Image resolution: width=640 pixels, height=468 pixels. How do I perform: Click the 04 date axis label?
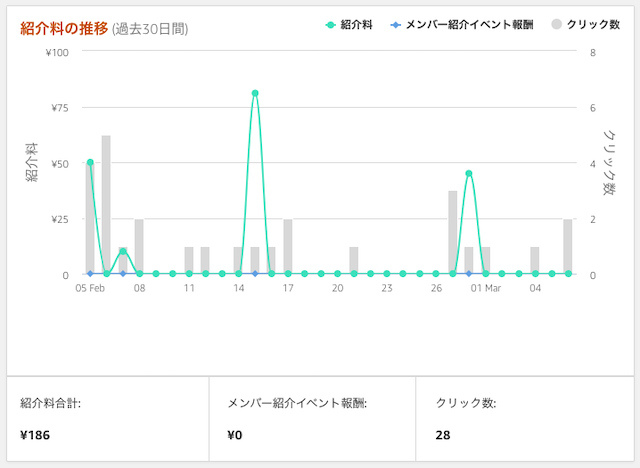[x=535, y=288]
